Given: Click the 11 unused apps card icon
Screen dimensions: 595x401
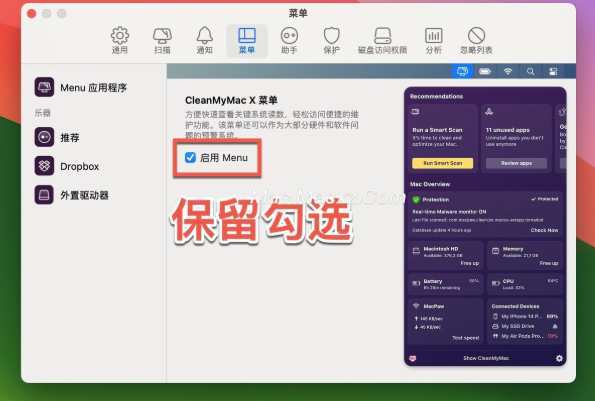Looking at the screenshot, I should pyautogui.click(x=489, y=111).
